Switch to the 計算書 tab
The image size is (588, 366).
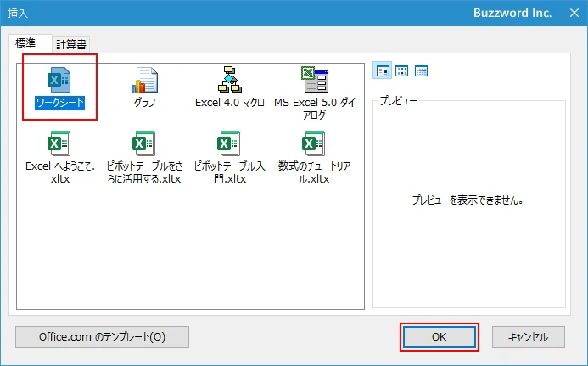71,45
